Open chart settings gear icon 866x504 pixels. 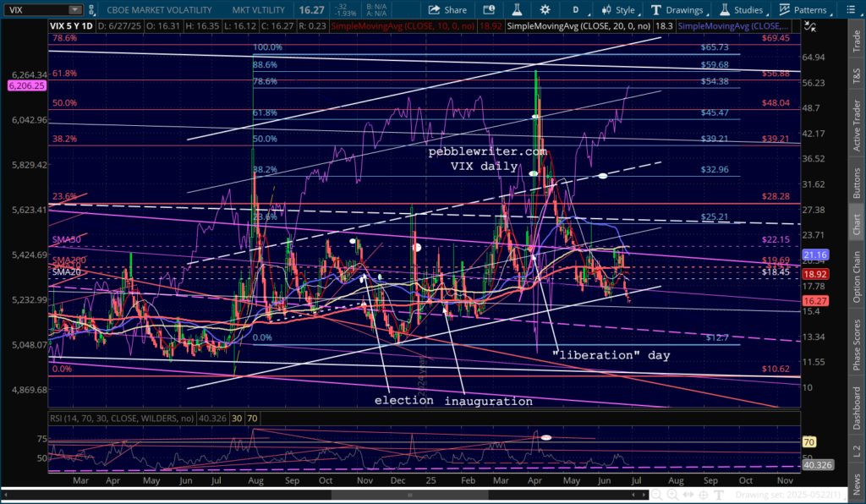click(x=545, y=10)
